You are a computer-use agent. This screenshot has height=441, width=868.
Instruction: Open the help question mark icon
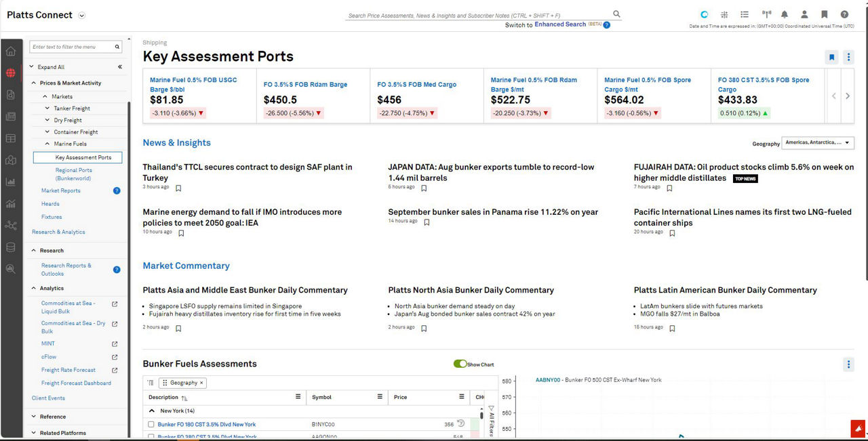[x=844, y=14]
